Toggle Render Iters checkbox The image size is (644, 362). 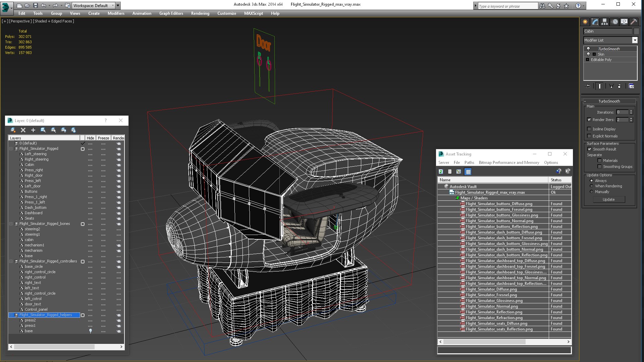(x=589, y=120)
